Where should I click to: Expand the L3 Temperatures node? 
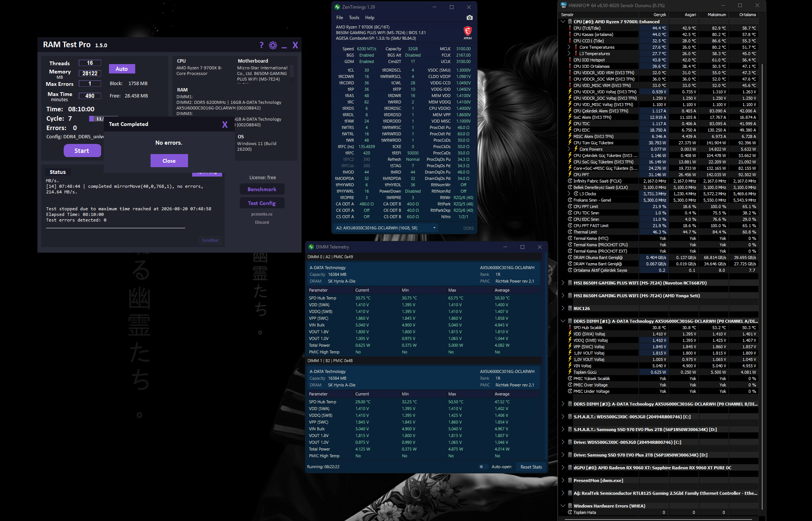click(x=569, y=54)
